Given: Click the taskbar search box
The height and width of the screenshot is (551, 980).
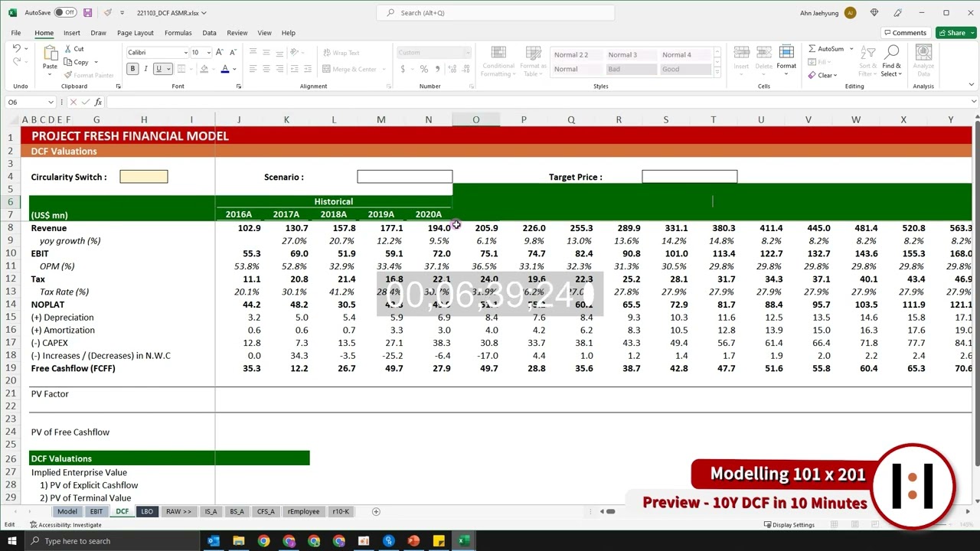Looking at the screenshot, I should click(x=113, y=541).
